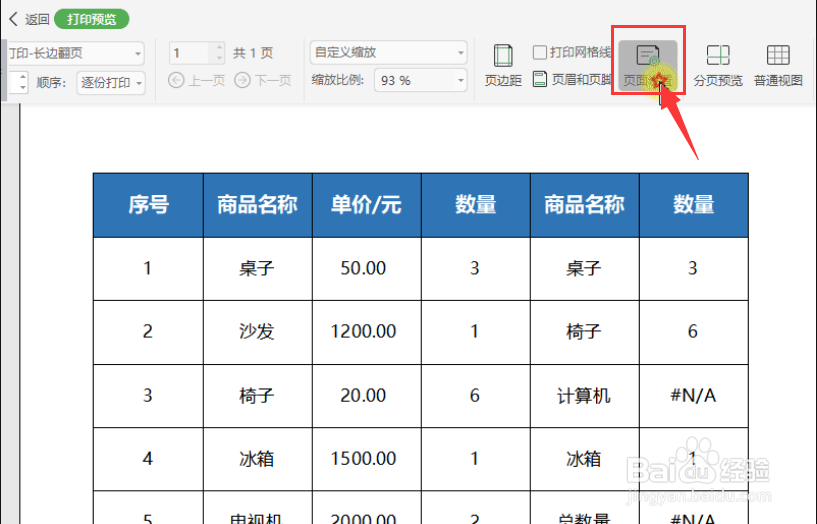Open the 长边翻页 duplex printing dropdown
The height and width of the screenshot is (524, 817).
[75, 53]
